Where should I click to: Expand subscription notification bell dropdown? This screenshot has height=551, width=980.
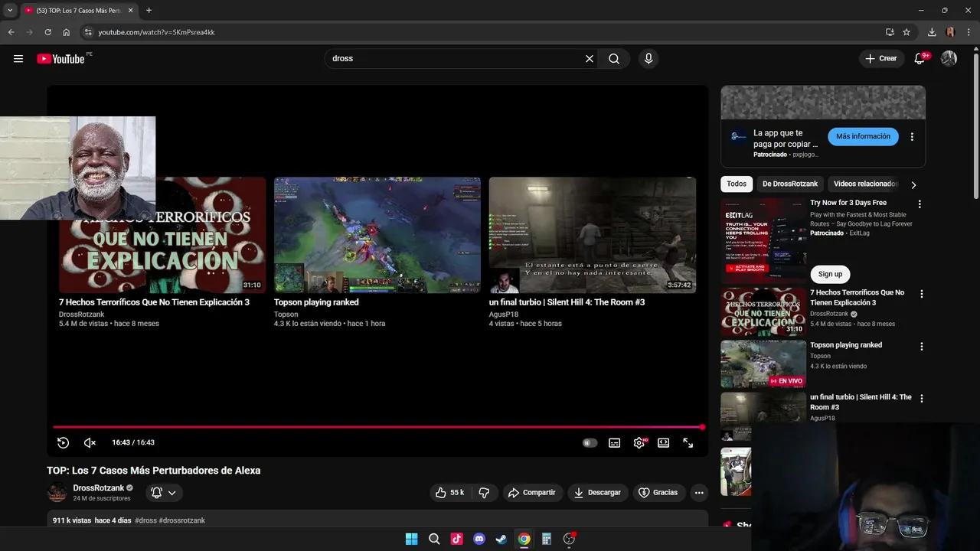point(164,493)
